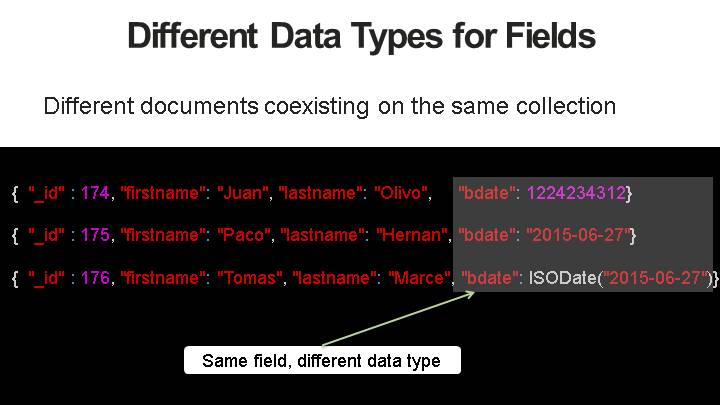720x405 pixels.
Task: Click the lastname value "Olivo"
Action: tap(401, 191)
